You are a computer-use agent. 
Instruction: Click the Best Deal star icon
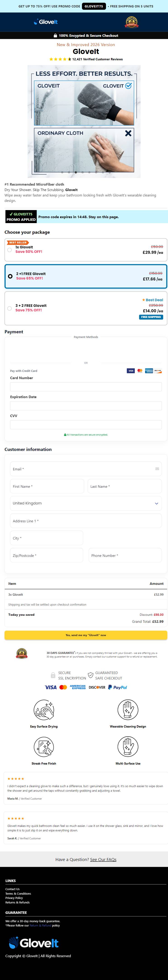(x=144, y=300)
